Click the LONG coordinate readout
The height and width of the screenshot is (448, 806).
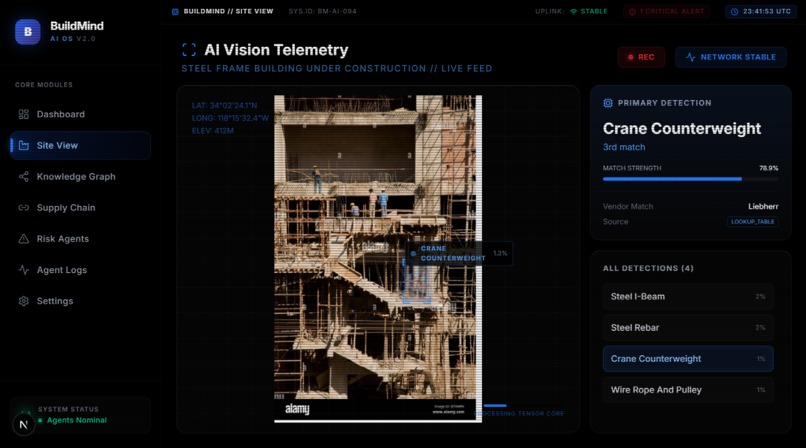230,118
